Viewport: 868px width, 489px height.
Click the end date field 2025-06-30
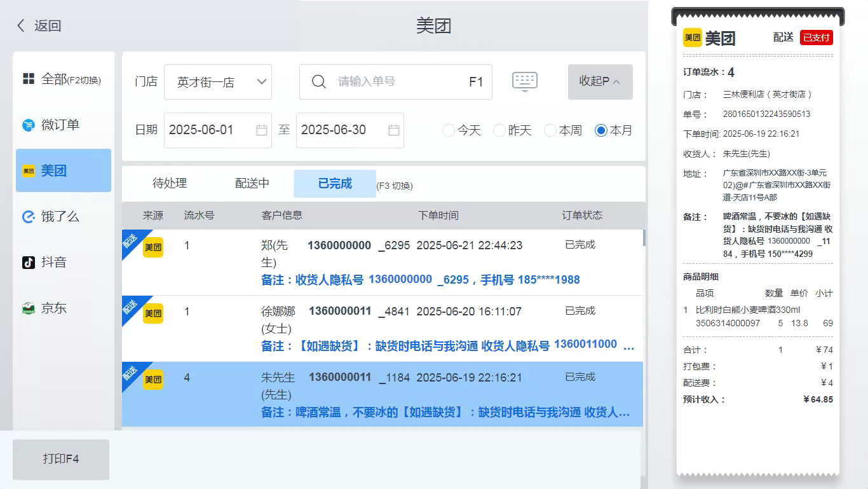click(350, 130)
